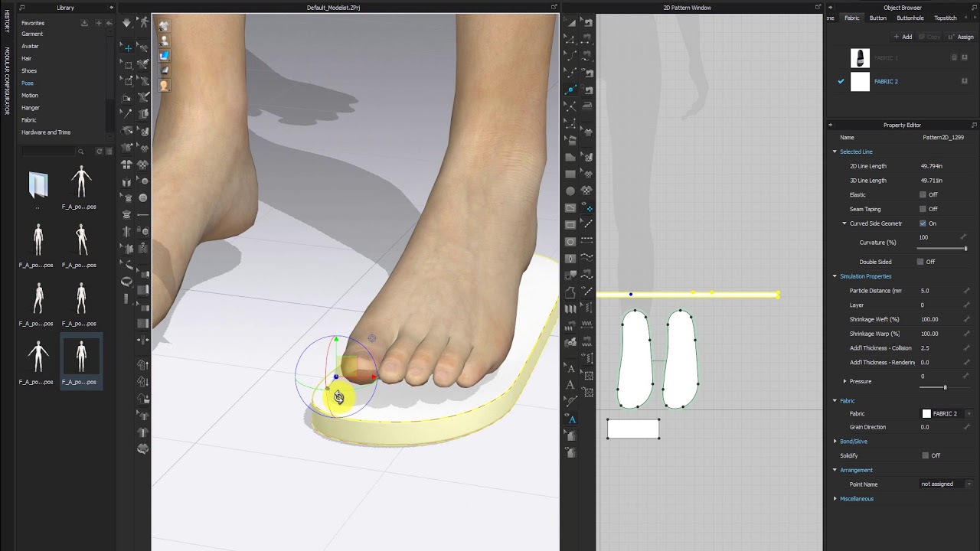Click the download icon next to Favorites
Viewport: 980px width, 551px height.
(x=84, y=23)
